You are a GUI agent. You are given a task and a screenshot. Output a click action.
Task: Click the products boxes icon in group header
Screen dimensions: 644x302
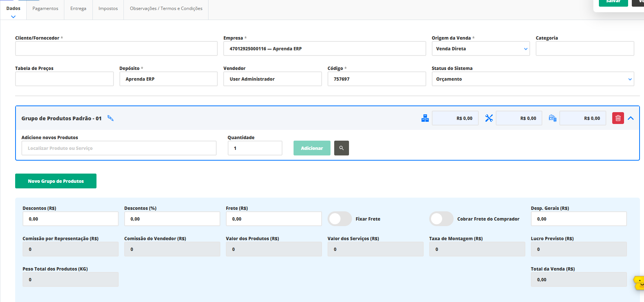(425, 118)
